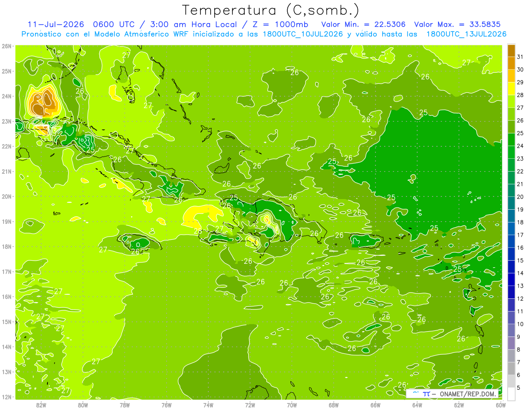Click the white swatch below legend value 5
Viewport: 532px width, 411px height.
coord(511,394)
